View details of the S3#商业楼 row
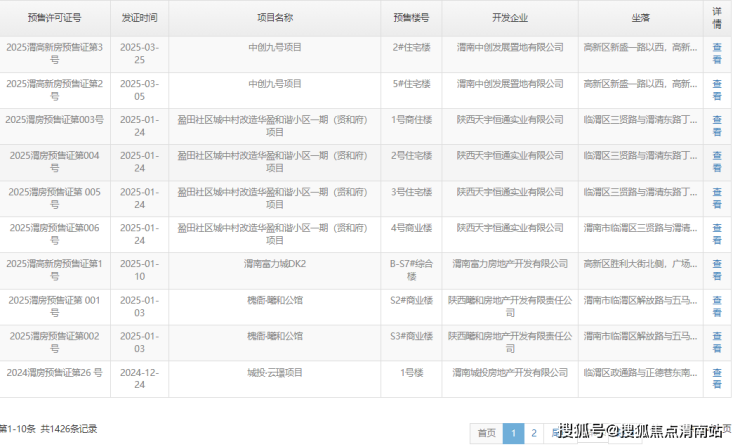Viewport: 740px width, 447px height. 716,342
